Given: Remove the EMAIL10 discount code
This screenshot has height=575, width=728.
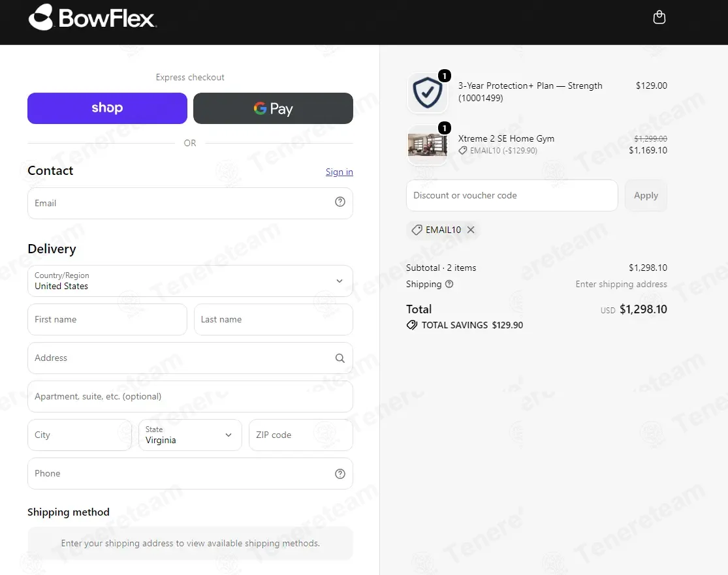Looking at the screenshot, I should (x=471, y=230).
